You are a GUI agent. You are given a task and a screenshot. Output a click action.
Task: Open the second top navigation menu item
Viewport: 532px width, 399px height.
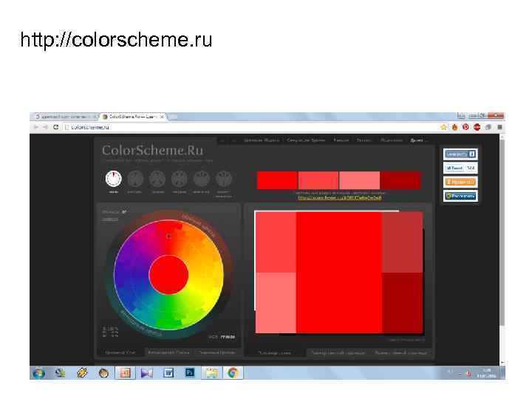[306, 140]
